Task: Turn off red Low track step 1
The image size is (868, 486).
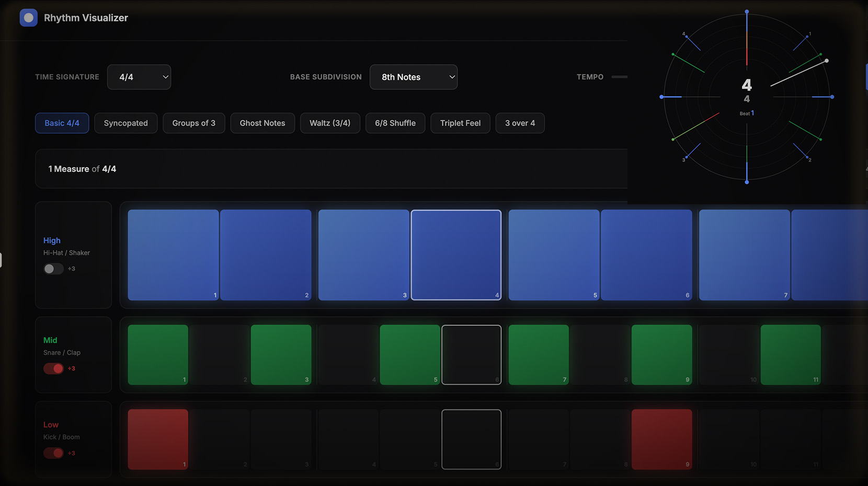Action: [158, 439]
